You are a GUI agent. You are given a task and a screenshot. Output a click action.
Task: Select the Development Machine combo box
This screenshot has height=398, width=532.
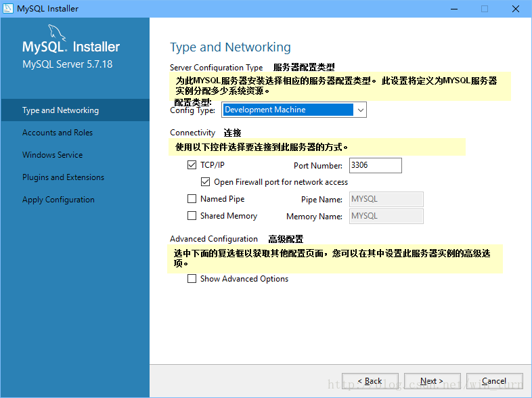coord(288,110)
